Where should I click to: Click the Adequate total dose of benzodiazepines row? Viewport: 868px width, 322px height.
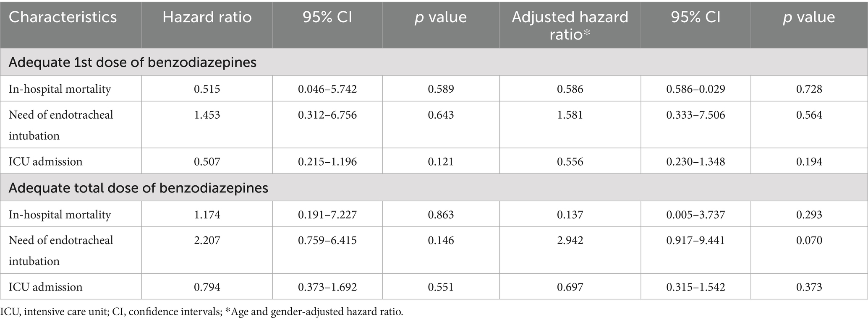point(139,188)
